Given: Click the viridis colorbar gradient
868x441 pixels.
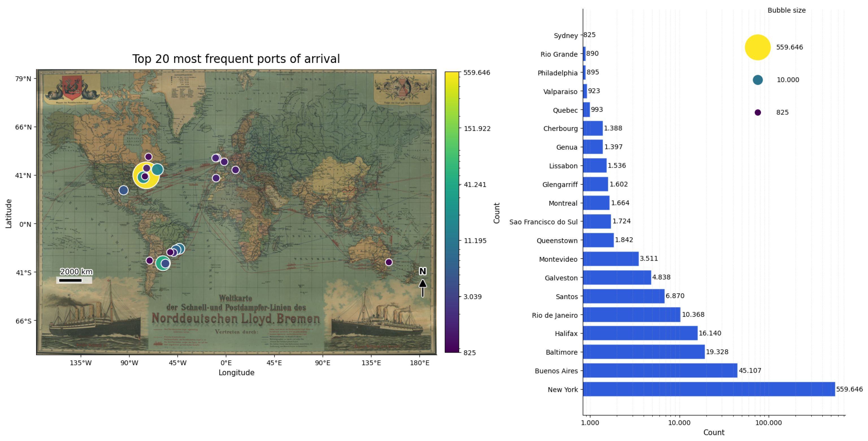Looking at the screenshot, I should (452, 212).
